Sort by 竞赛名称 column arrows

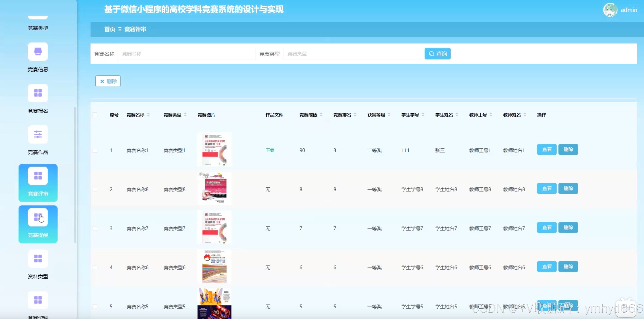(x=148, y=115)
